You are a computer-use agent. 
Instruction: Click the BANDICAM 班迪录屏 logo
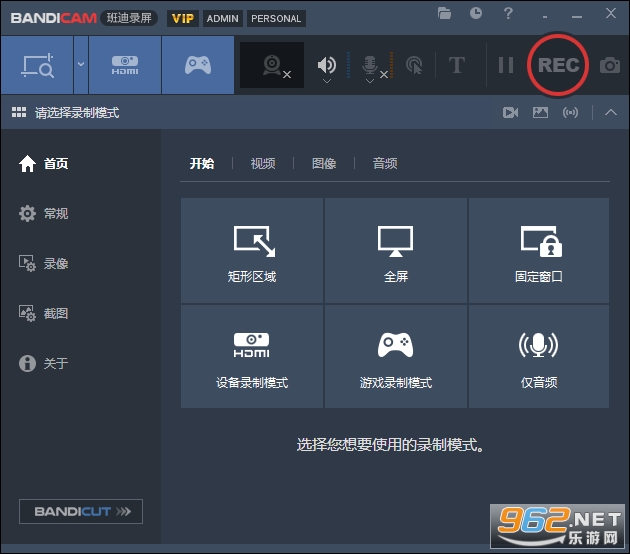(84, 18)
